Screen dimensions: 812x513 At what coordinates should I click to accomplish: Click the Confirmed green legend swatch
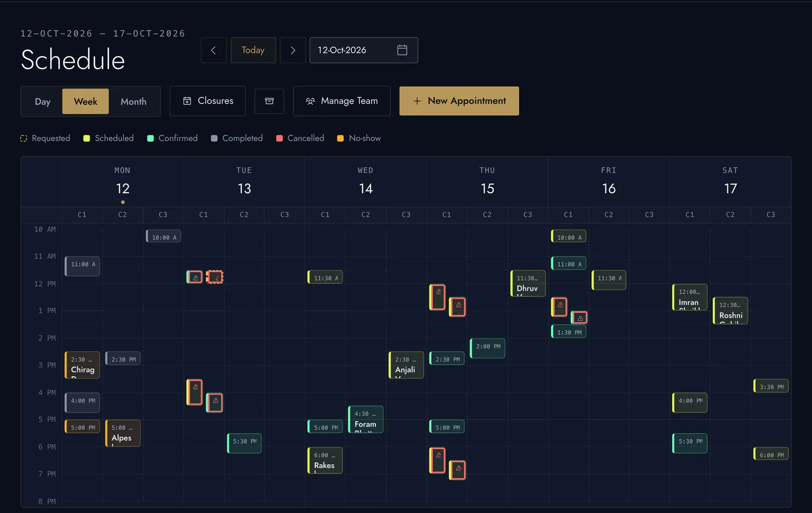(150, 138)
